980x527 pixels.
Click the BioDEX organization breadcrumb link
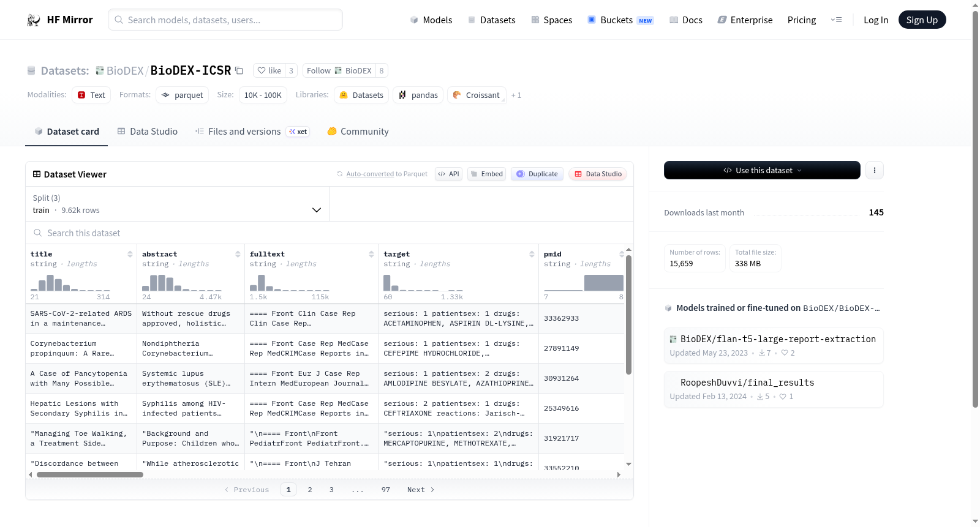(x=125, y=71)
